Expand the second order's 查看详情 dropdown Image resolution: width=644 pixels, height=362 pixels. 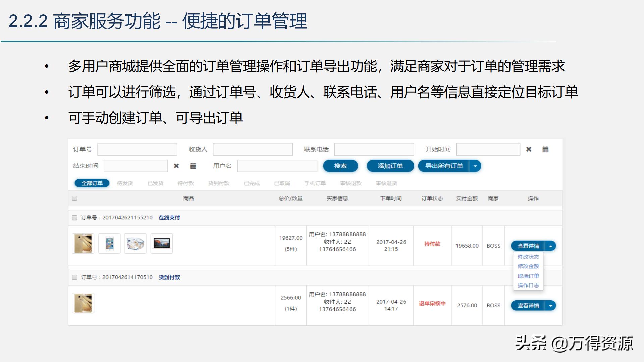pos(551,305)
